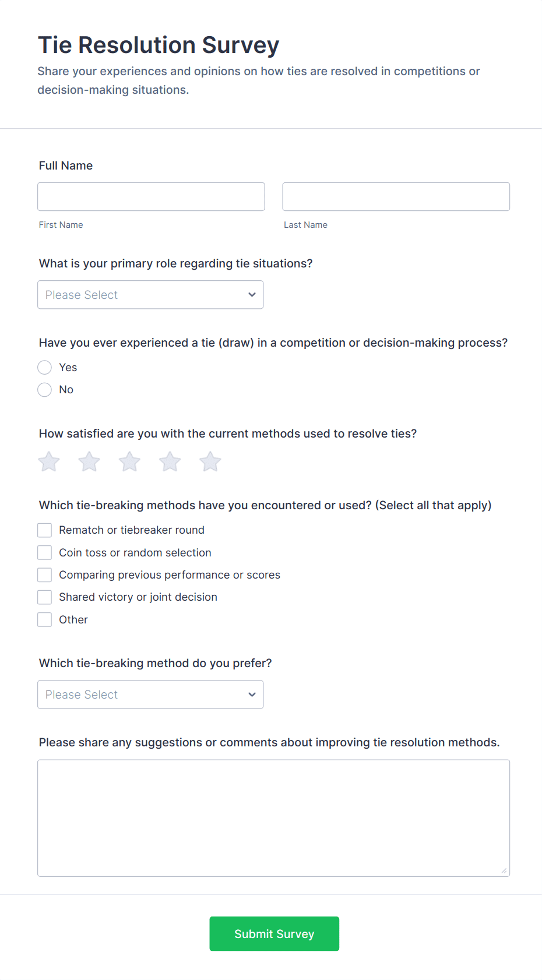
Task: Select the Other tie-breaking method checkbox
Action: [44, 619]
